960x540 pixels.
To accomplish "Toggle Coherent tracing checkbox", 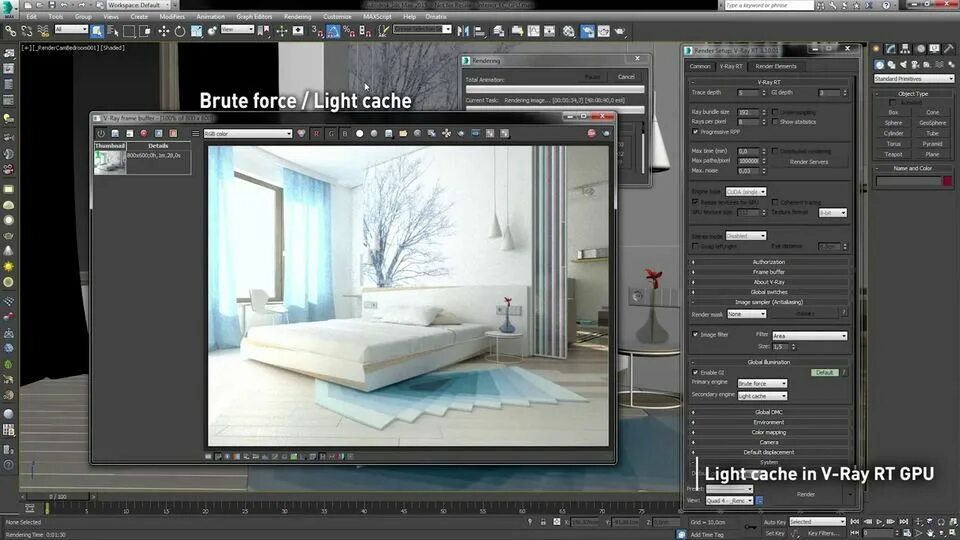I will 775,202.
